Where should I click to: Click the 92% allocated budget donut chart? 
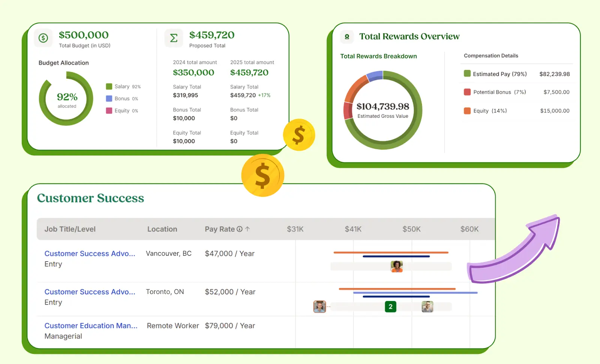(66, 99)
